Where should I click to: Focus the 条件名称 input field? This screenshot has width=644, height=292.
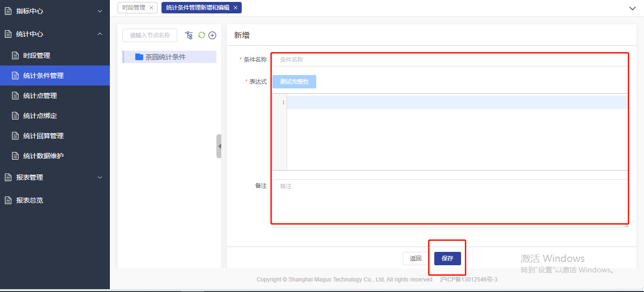pos(449,60)
